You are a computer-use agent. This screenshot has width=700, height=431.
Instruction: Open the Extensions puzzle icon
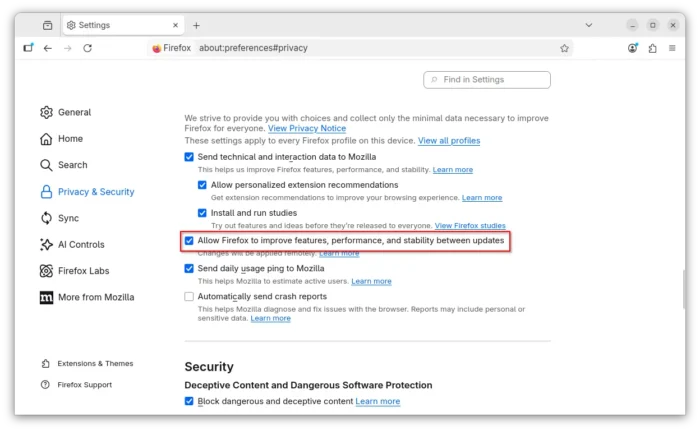tap(653, 48)
